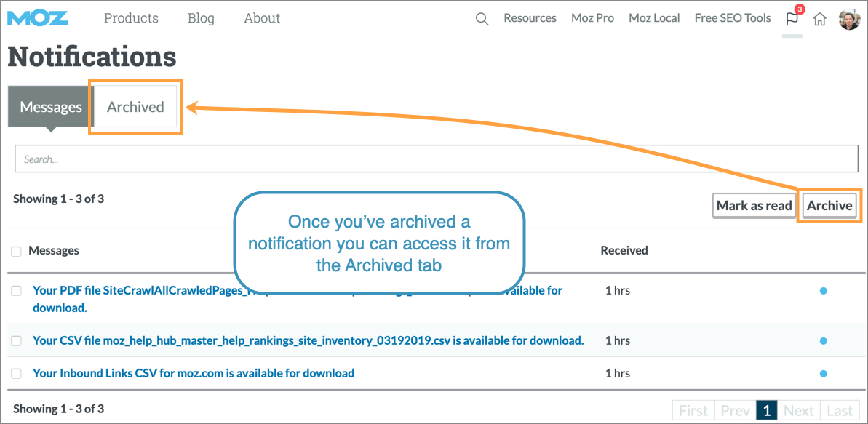
Task: Check the box next to the PDF notification
Action: pyautogui.click(x=16, y=290)
